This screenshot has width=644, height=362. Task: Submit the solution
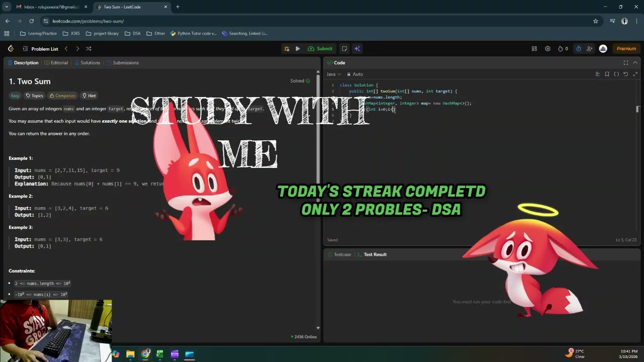[320, 49]
